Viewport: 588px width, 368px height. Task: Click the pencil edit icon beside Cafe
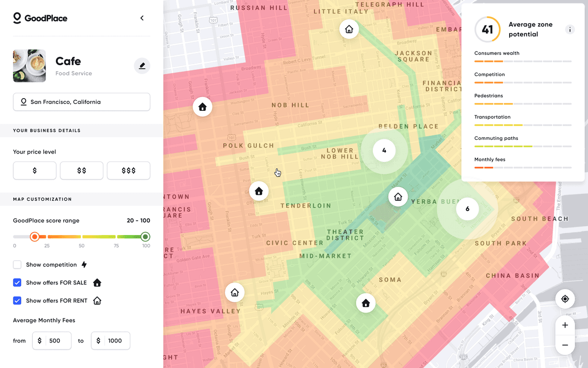[x=142, y=66]
